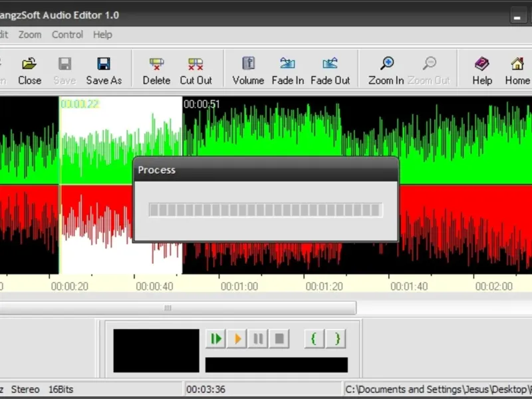Click the playback position bar in the player panel
This screenshot has height=399, width=532.
(277, 364)
